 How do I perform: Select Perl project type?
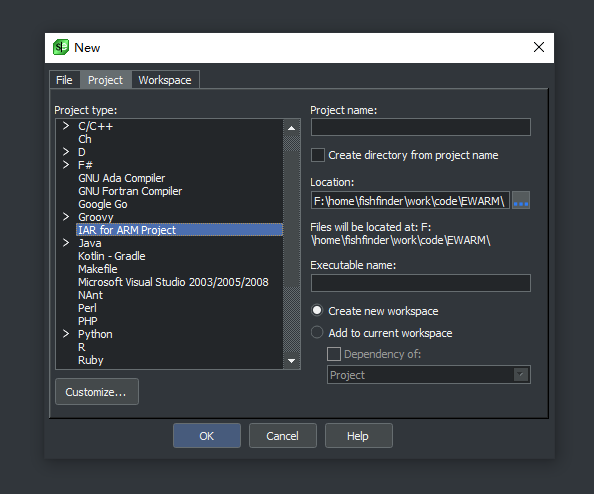pyautogui.click(x=87, y=308)
